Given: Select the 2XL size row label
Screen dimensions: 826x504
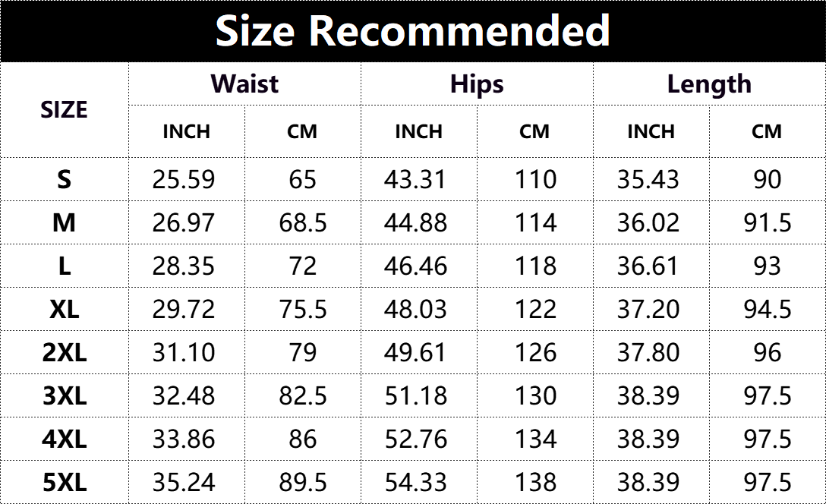Looking at the screenshot, I should click(64, 352).
